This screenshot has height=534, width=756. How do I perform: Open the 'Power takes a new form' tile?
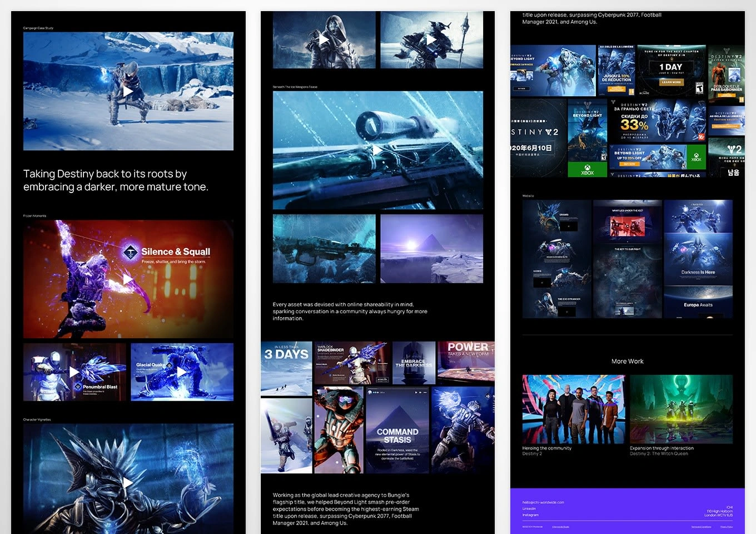click(x=466, y=363)
